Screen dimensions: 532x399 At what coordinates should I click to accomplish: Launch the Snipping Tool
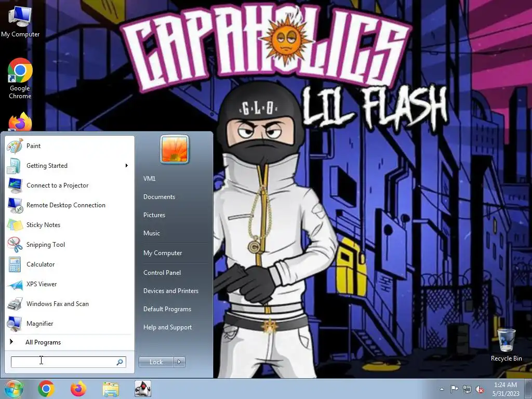pos(70,244)
